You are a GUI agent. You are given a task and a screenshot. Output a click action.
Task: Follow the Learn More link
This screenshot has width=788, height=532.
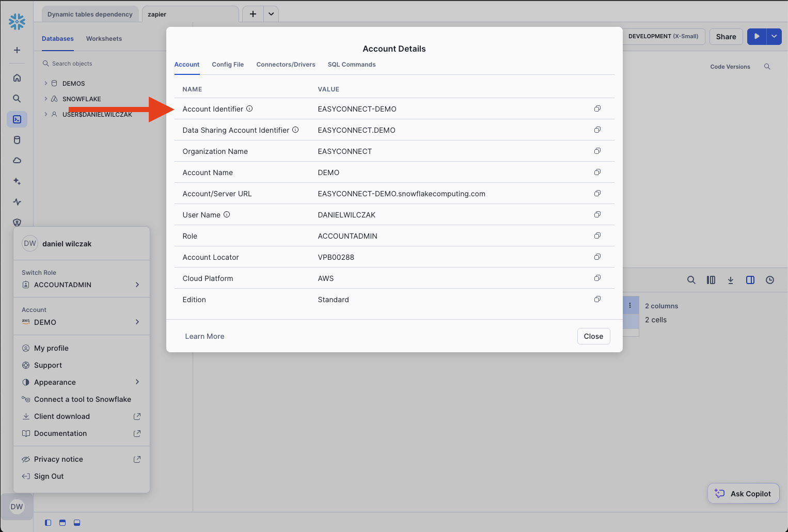[204, 336]
